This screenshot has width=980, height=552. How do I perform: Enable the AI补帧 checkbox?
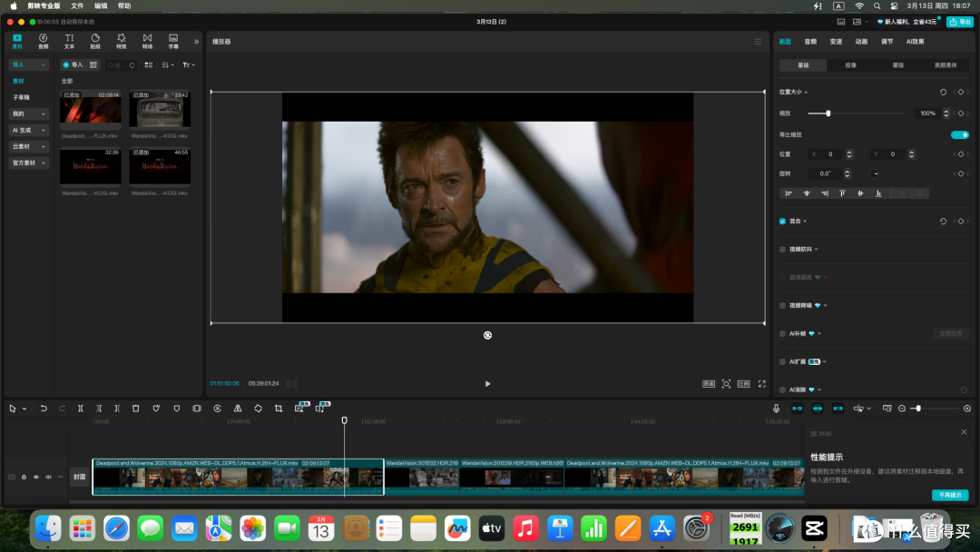coord(782,334)
